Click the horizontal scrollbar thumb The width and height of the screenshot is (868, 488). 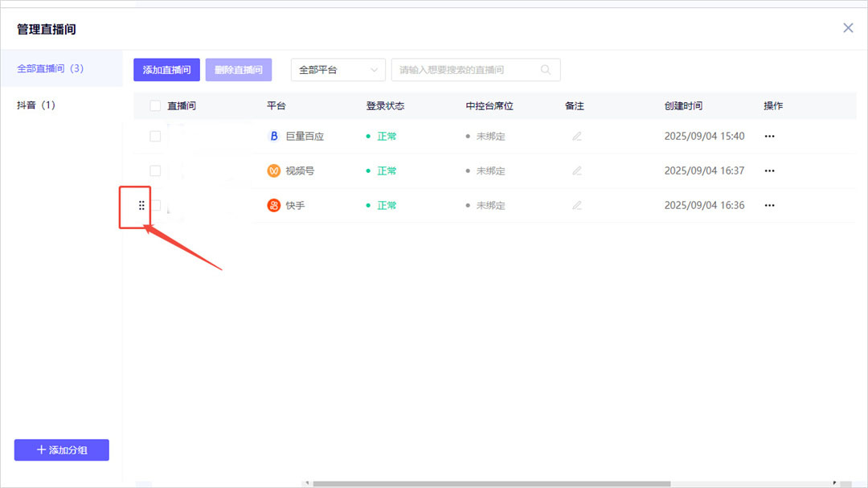[x=492, y=483]
